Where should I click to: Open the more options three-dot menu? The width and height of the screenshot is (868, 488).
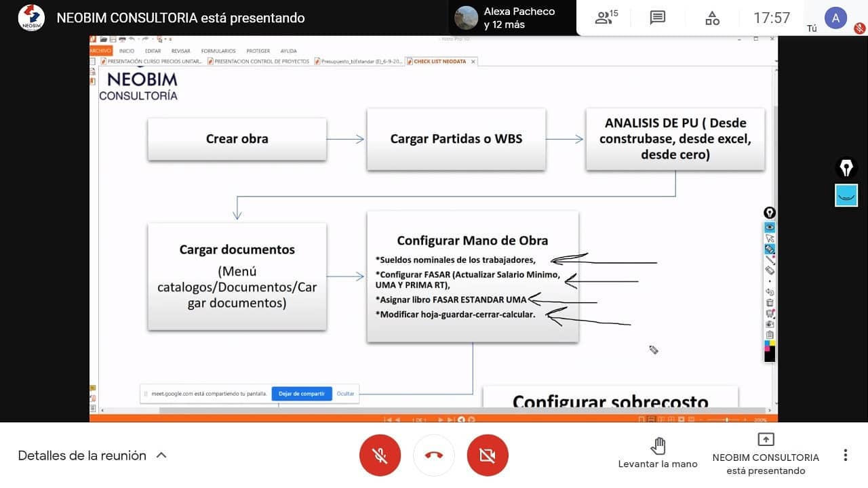[x=845, y=455]
